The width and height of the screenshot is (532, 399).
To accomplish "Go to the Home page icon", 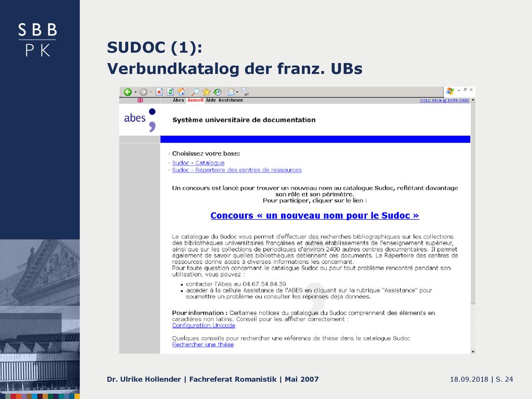I will pos(182,92).
